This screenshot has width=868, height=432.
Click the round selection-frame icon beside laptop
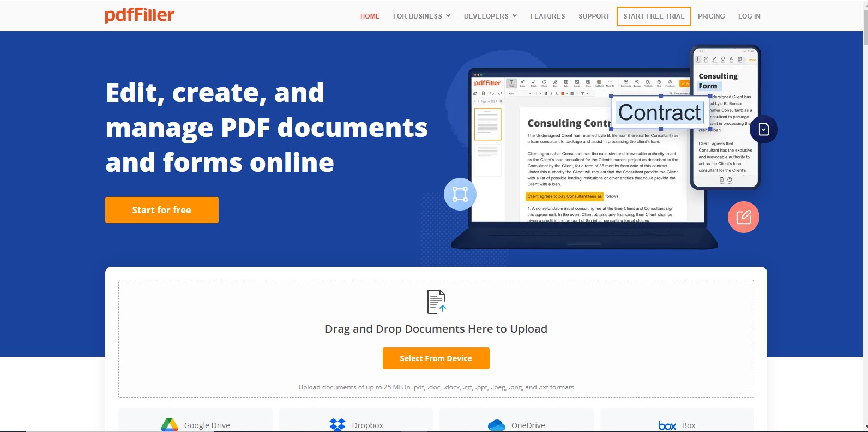(460, 194)
